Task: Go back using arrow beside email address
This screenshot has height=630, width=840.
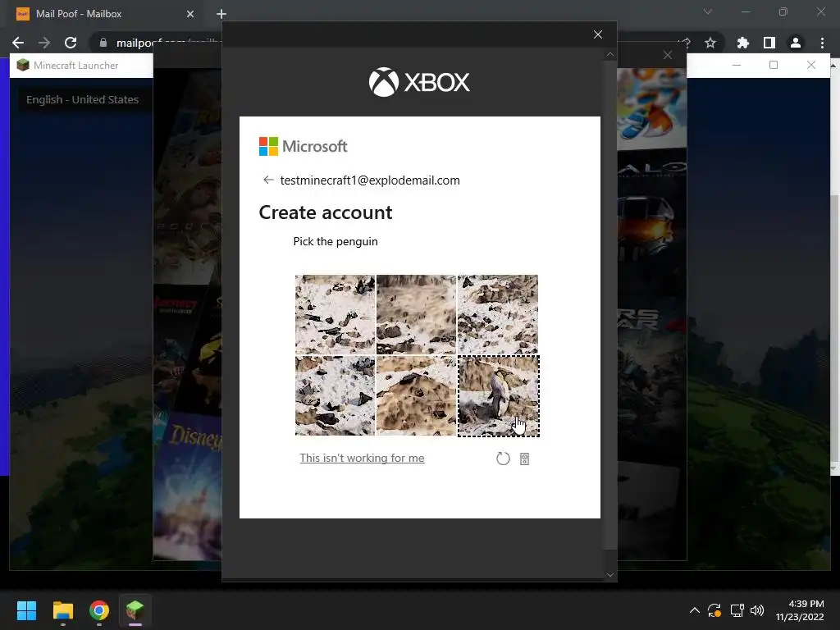Action: coord(268,180)
